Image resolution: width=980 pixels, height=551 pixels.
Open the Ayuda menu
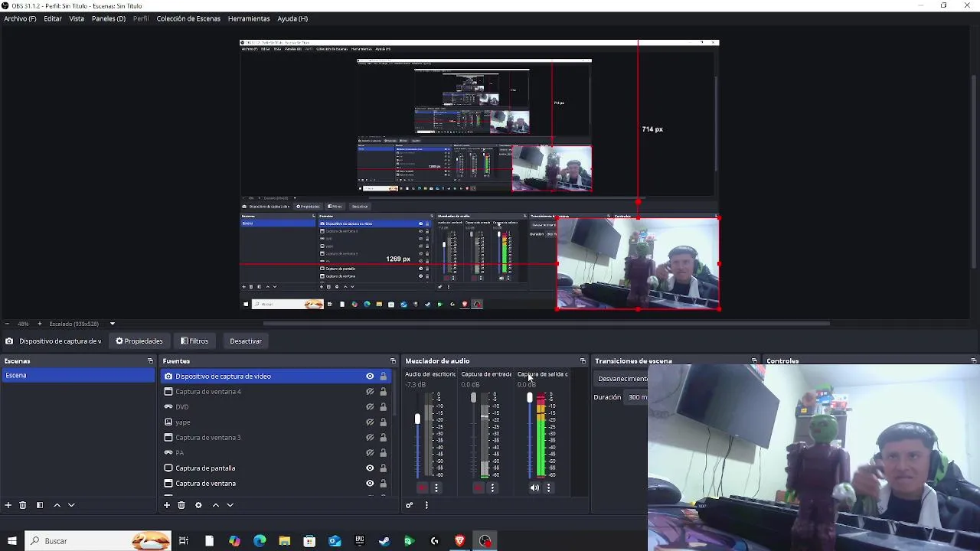[292, 18]
